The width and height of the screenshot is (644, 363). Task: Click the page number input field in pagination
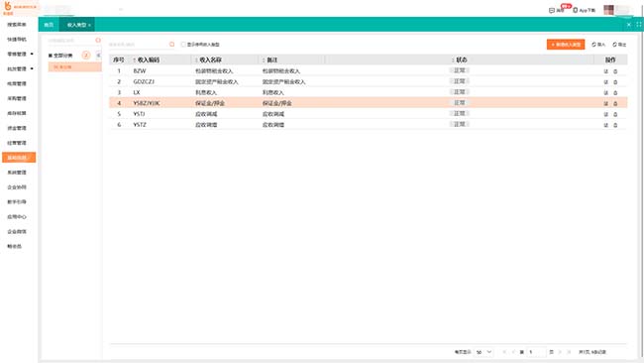536,352
